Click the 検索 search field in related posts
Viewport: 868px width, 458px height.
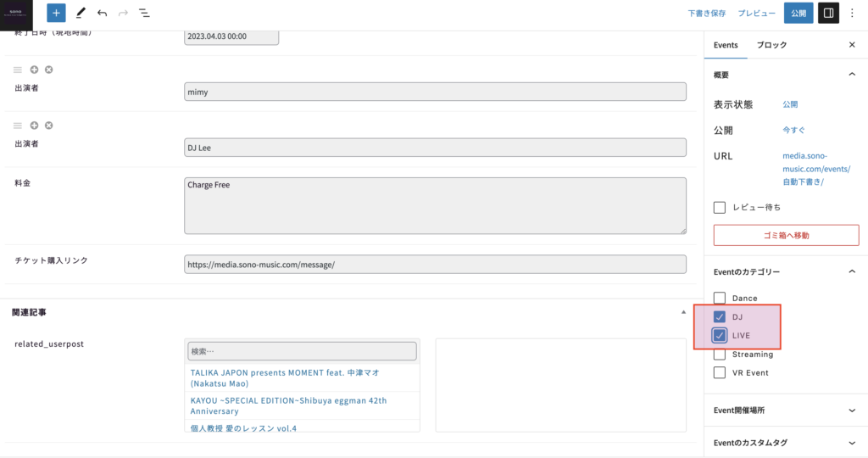[302, 351]
